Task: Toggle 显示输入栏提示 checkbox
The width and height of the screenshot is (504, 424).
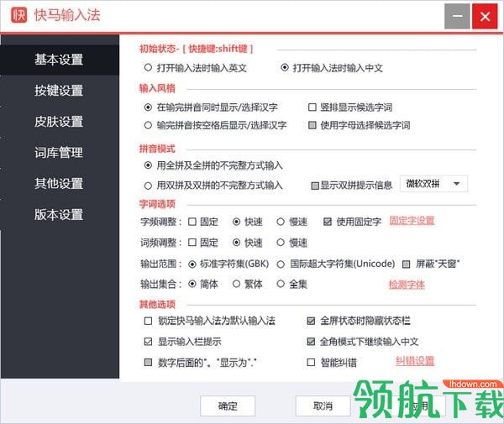Action: click(x=148, y=342)
